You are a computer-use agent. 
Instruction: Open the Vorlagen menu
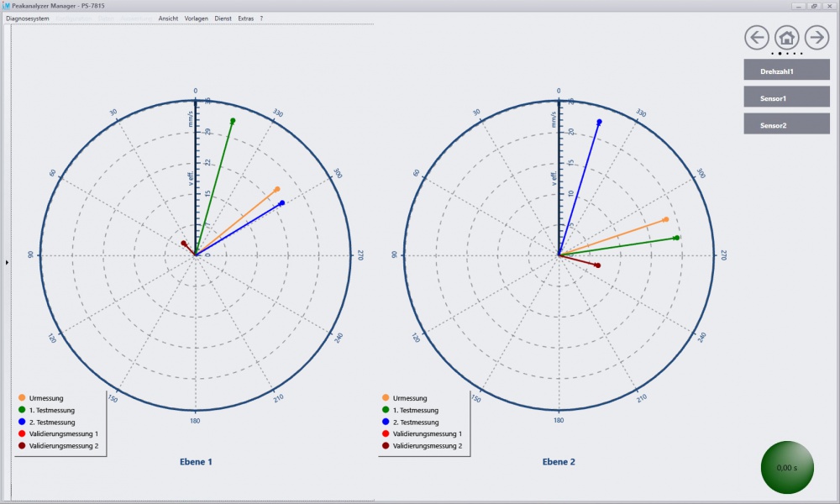[x=197, y=18]
